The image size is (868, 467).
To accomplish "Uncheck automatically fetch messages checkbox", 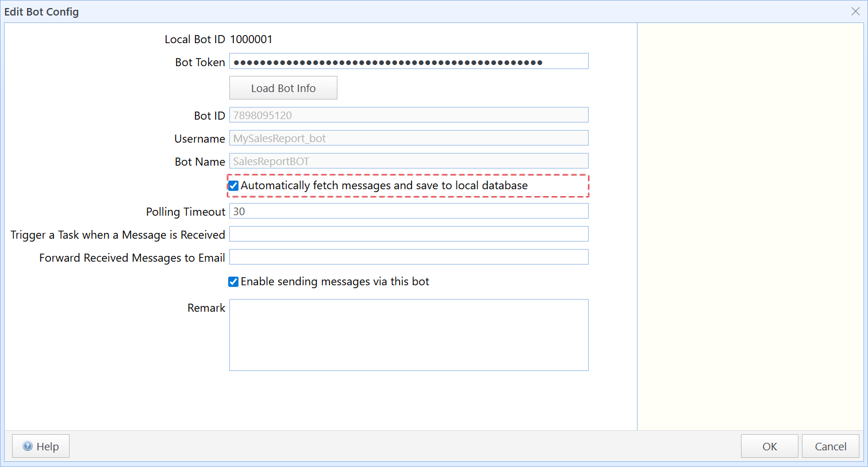I will pos(233,186).
